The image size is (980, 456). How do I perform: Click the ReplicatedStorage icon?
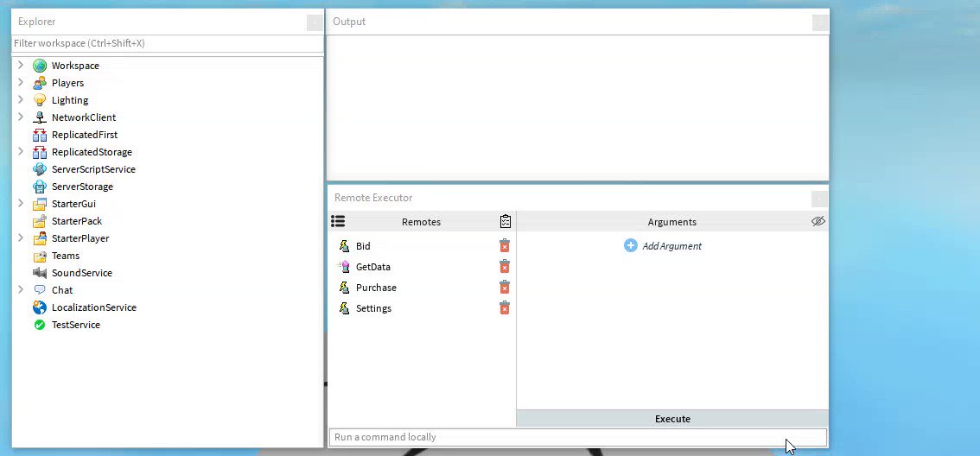[x=40, y=152]
